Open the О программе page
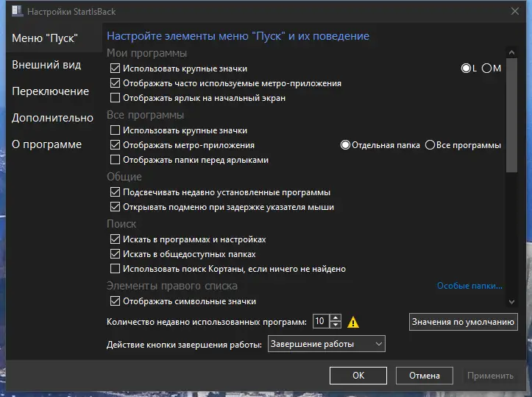The image size is (532, 397). click(46, 144)
